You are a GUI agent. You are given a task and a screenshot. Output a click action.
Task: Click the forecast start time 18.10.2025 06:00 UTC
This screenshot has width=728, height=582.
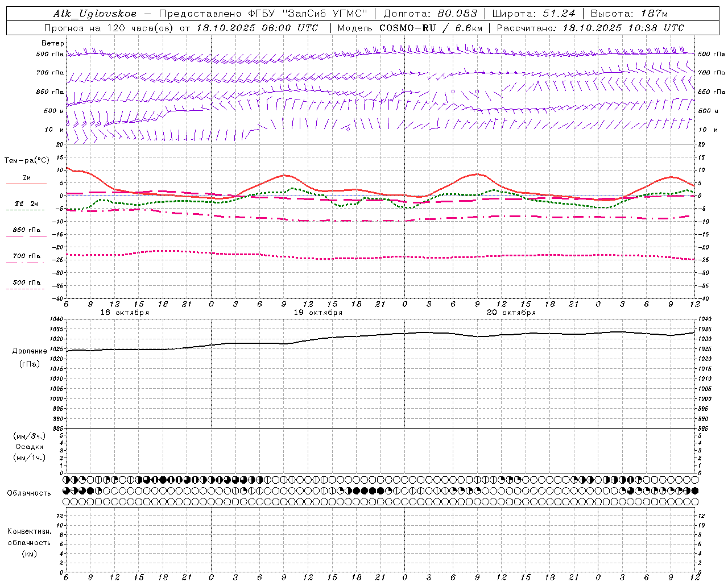pos(257,28)
